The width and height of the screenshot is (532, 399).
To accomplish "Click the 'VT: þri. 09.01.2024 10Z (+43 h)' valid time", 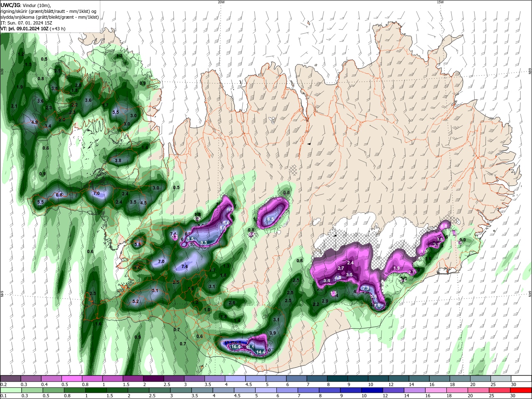I will click(33, 29).
